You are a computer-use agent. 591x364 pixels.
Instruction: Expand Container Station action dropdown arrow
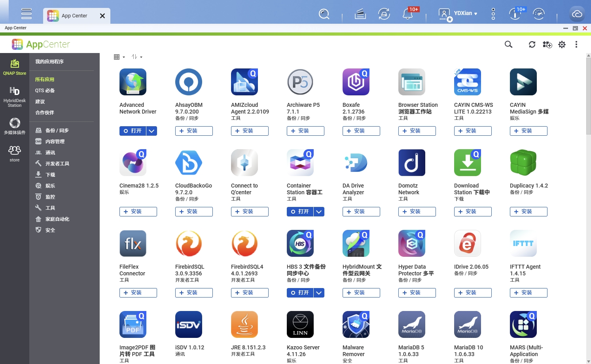(319, 212)
